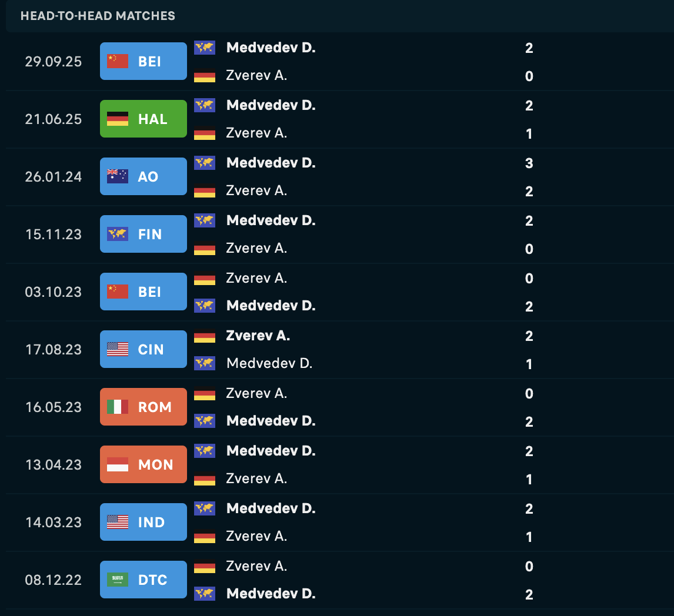674x616 pixels.
Task: Click Zverev's German flag in 29.09.25 match
Action: point(205,75)
